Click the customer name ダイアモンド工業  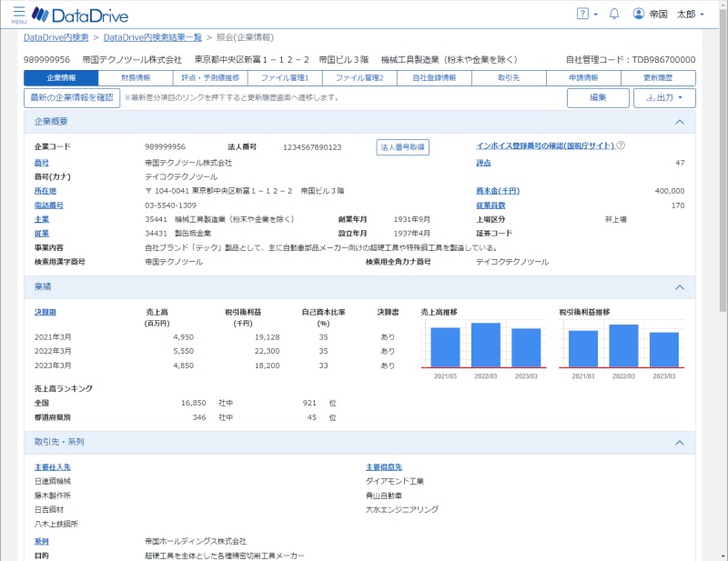(x=395, y=481)
